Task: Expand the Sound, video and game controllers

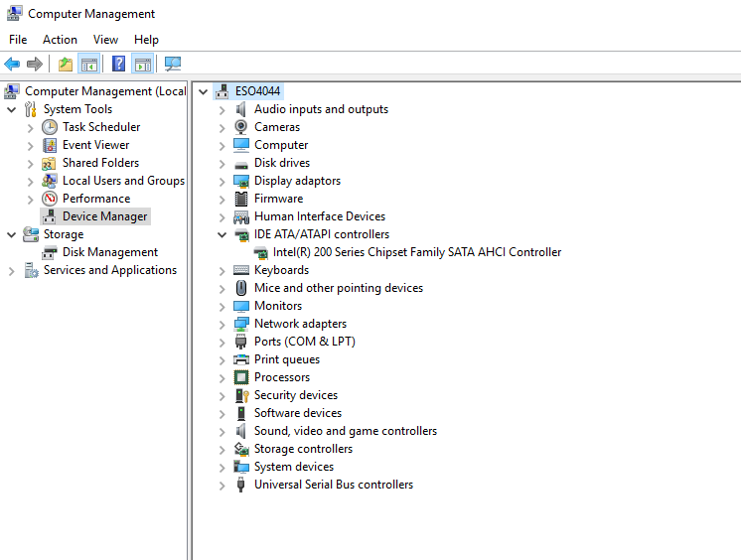Action: pyautogui.click(x=222, y=432)
